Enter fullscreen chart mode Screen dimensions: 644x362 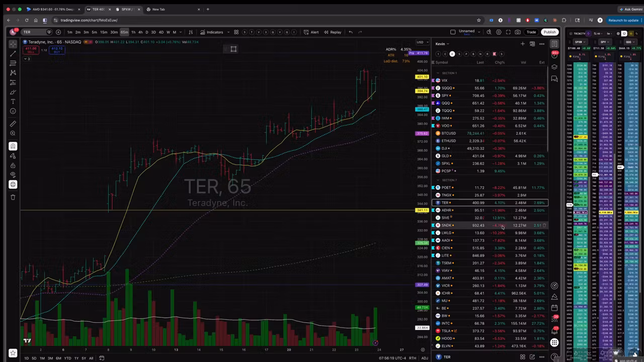508,32
